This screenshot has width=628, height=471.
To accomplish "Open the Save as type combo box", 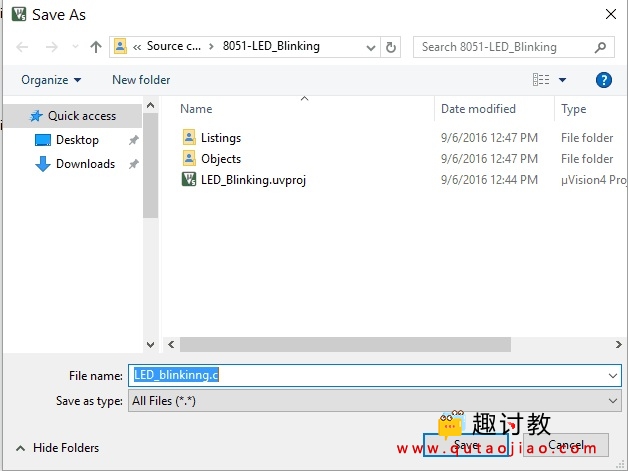I will (x=375, y=401).
